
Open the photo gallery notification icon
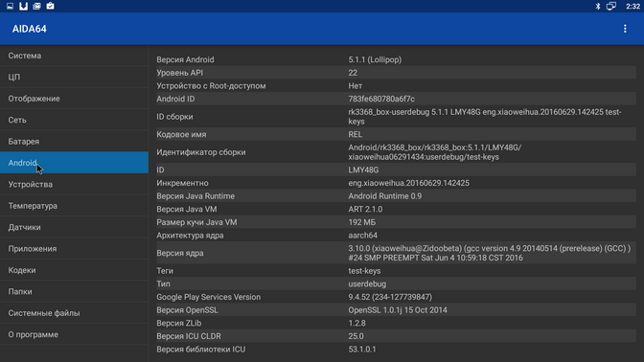(x=36, y=6)
